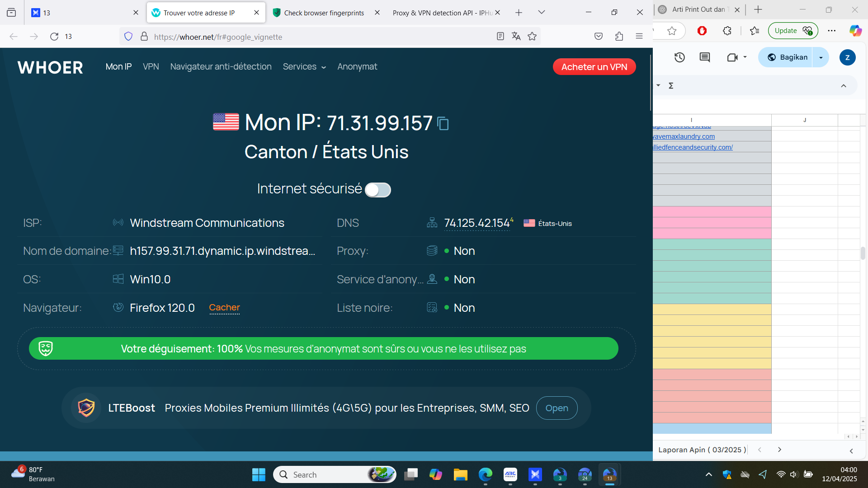Viewport: 868px width, 488px height.
Task: Open Firefox extensions puzzle icon
Action: [619, 37]
